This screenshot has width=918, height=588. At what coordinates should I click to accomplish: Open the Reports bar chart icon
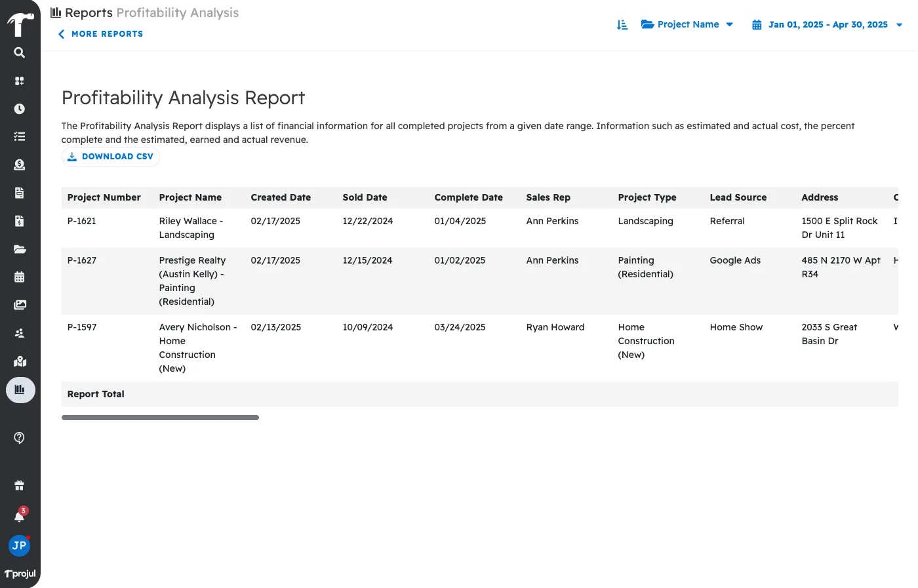click(x=20, y=389)
